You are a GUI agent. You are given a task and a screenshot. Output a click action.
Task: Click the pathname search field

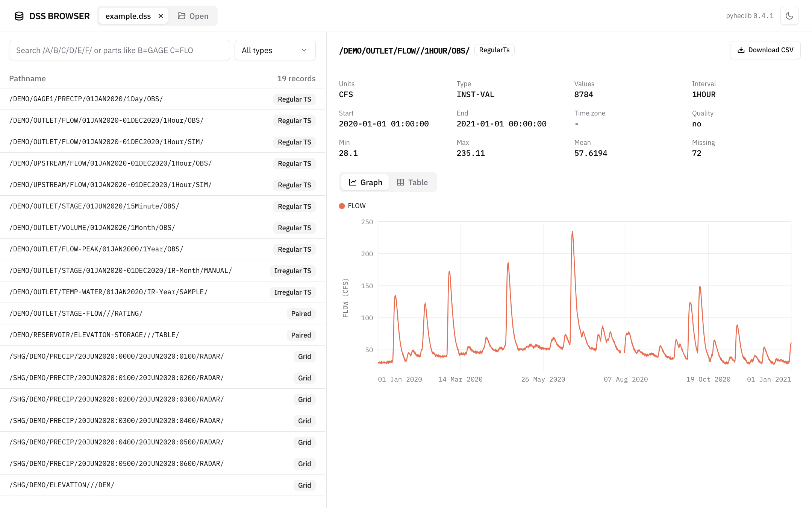coord(120,50)
